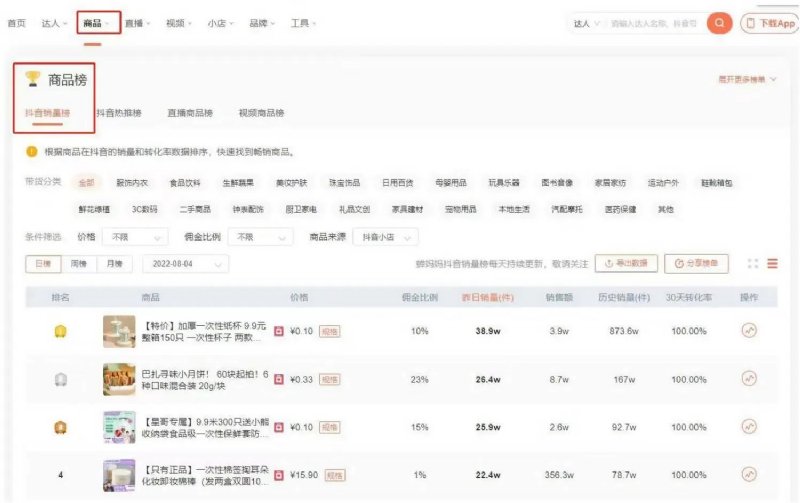800x503 pixels.
Task: Filter by 美妆护肤 category
Action: pos(291,183)
